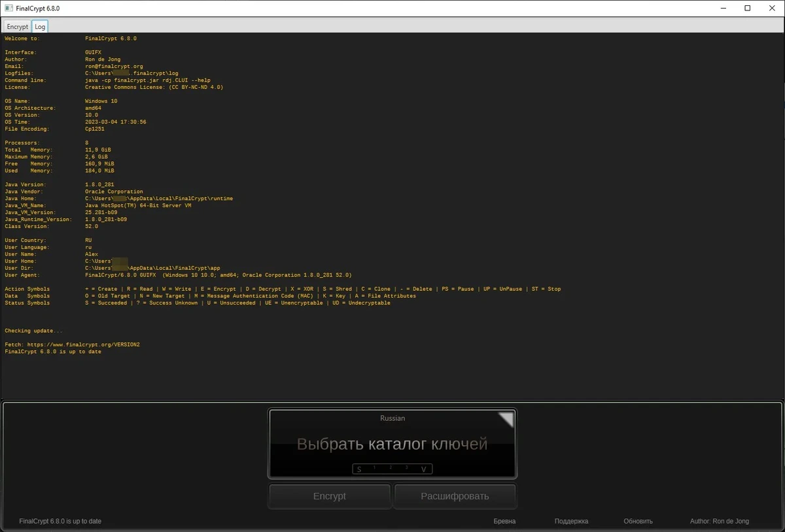Click the command line java -cp finalcrypt.jar text
This screenshot has width=785, height=532.
click(x=148, y=80)
